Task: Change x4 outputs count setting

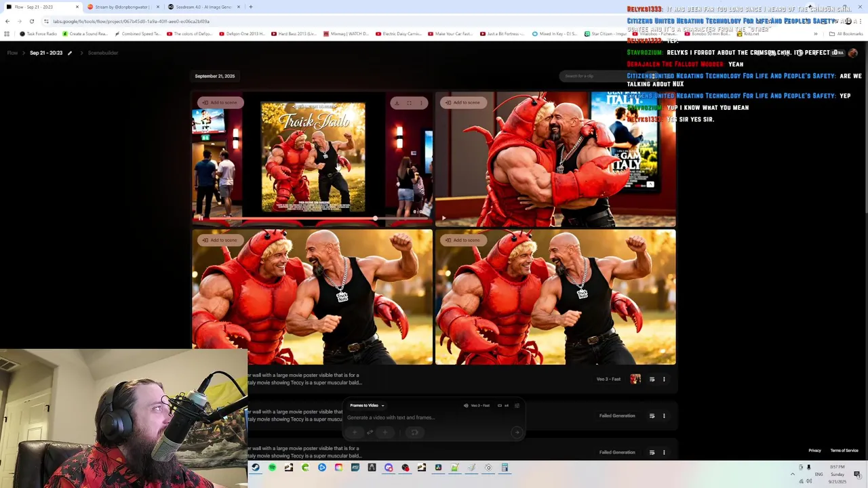Action: [x=503, y=405]
